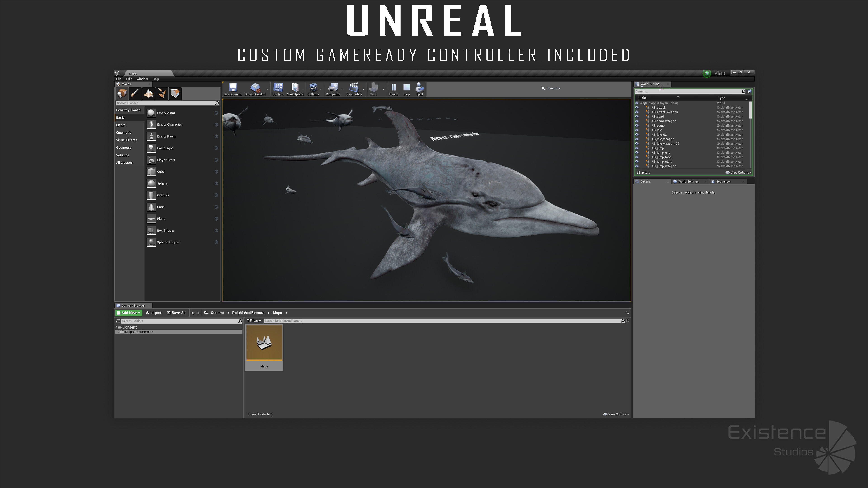Open Content Browser View Options
The height and width of the screenshot is (488, 868).
tap(616, 415)
